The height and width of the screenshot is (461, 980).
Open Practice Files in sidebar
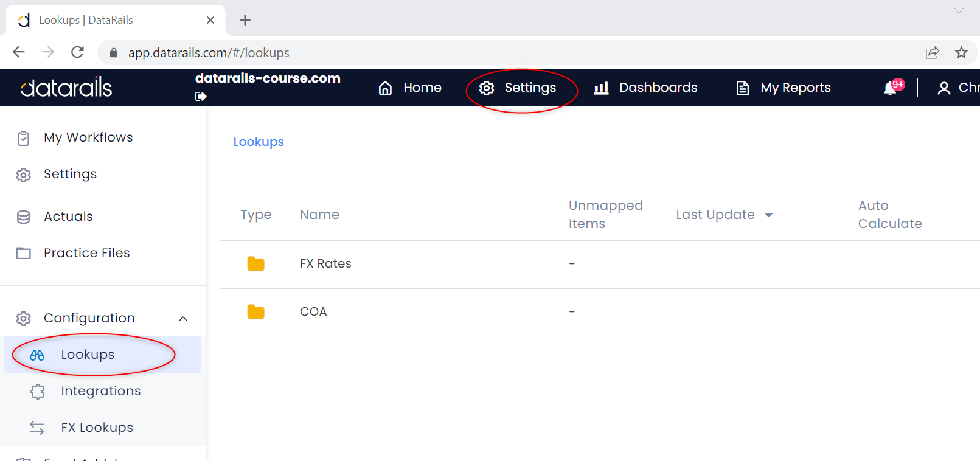87,253
